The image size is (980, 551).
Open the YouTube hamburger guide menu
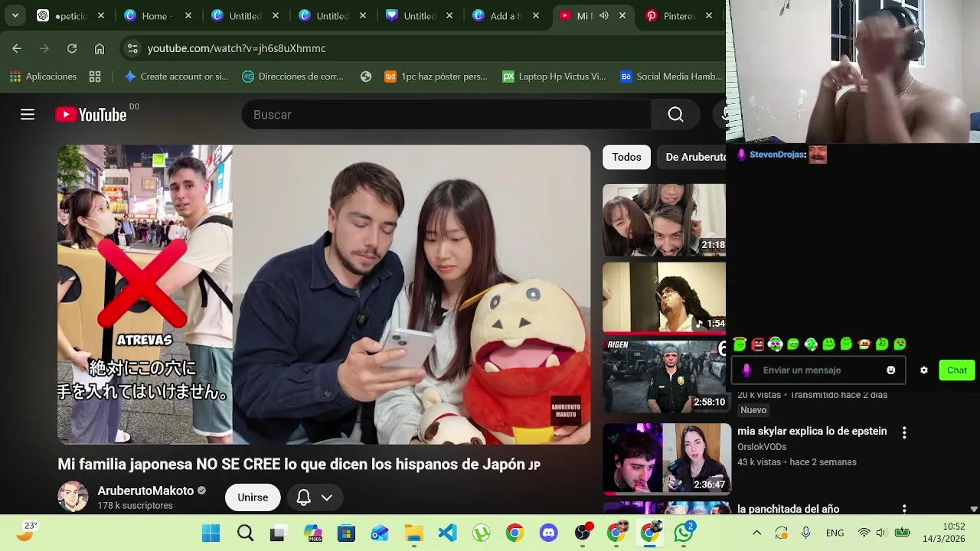pos(28,115)
